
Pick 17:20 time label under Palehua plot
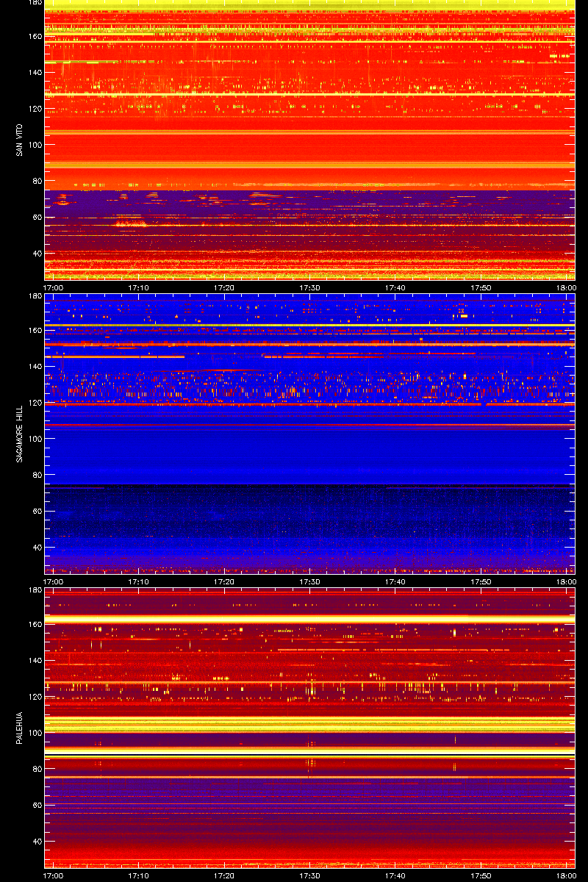click(x=224, y=876)
